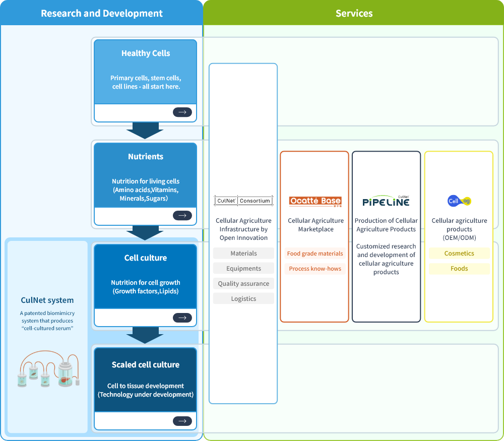The height and width of the screenshot is (441, 504).
Task: Click the arrow button under Nutrients
Action: (182, 215)
